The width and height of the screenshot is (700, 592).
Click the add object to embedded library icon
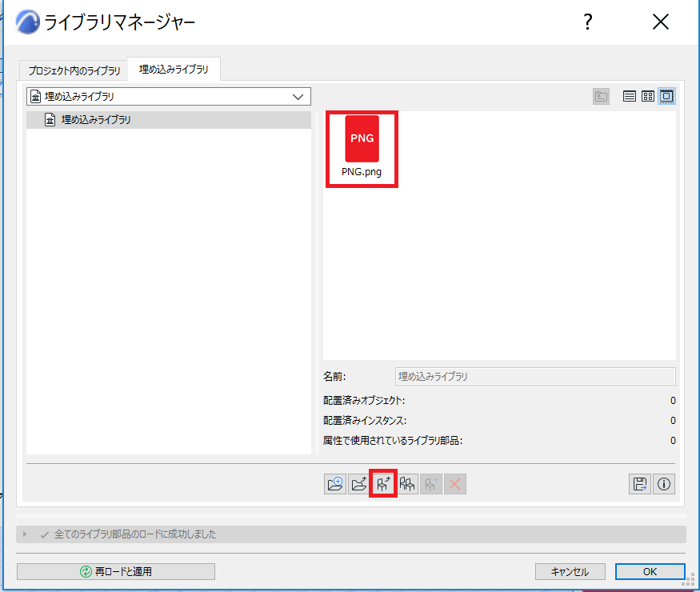tap(383, 484)
